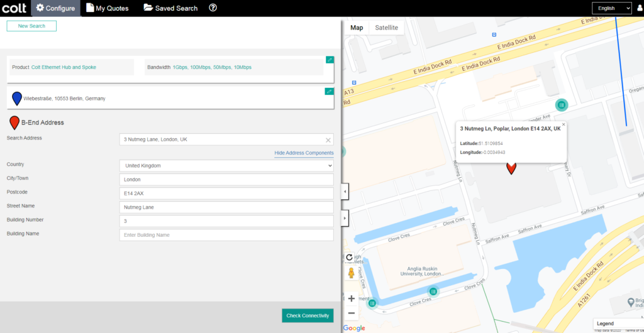Screen dimensions: 644x333
Task: Open the Legend panel
Action: [x=618, y=324]
